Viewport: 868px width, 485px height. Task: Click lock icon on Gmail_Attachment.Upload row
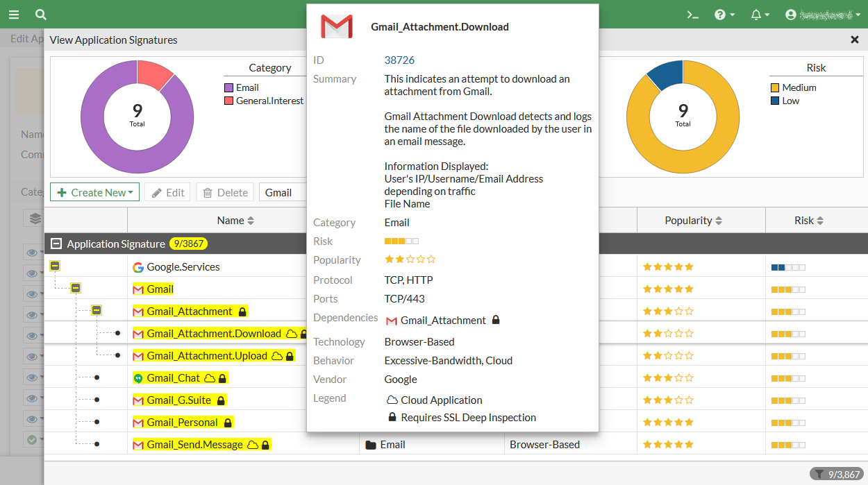[290, 356]
